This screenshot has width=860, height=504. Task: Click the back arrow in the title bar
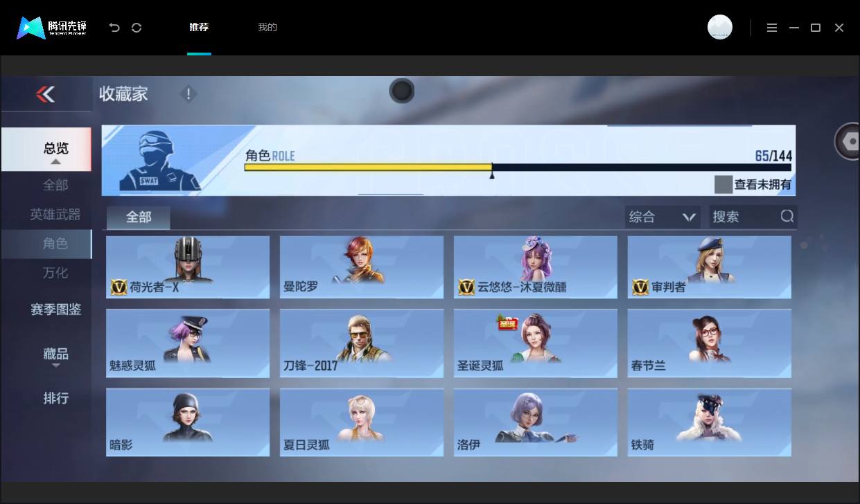point(114,28)
